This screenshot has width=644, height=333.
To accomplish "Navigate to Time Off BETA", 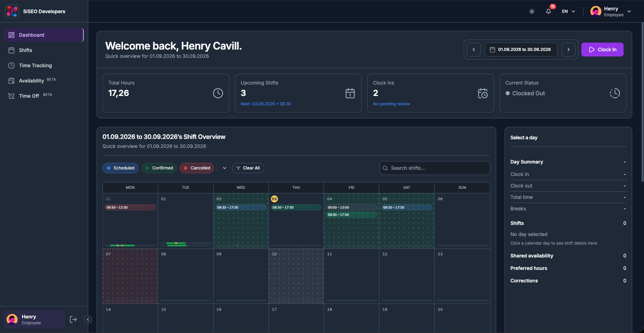I will 44,96.
